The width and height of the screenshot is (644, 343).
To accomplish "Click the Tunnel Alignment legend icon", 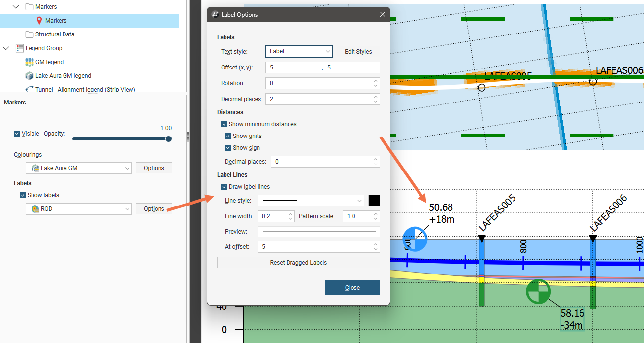I will click(29, 89).
